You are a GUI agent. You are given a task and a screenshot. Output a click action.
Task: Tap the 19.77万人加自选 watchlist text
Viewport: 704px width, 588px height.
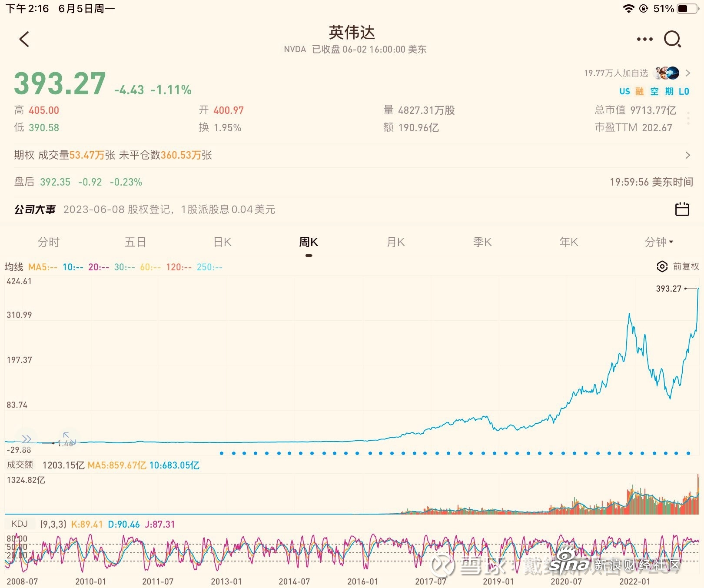616,73
